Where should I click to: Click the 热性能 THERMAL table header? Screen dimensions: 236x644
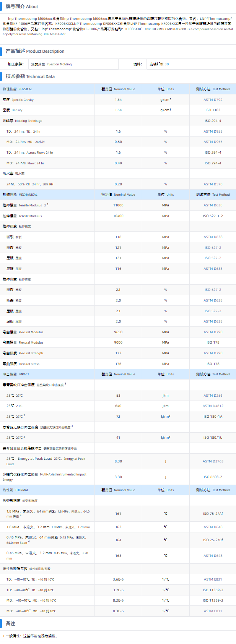[16, 490]
